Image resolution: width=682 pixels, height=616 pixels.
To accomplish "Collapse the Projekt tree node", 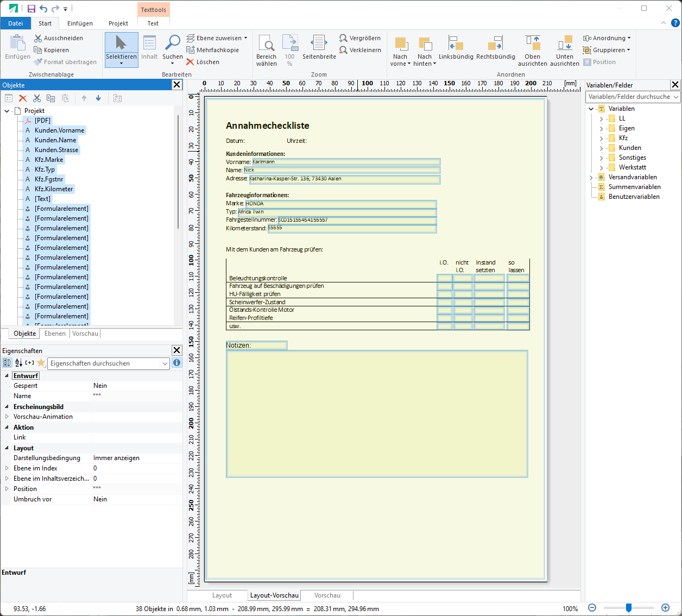I will (x=7, y=111).
